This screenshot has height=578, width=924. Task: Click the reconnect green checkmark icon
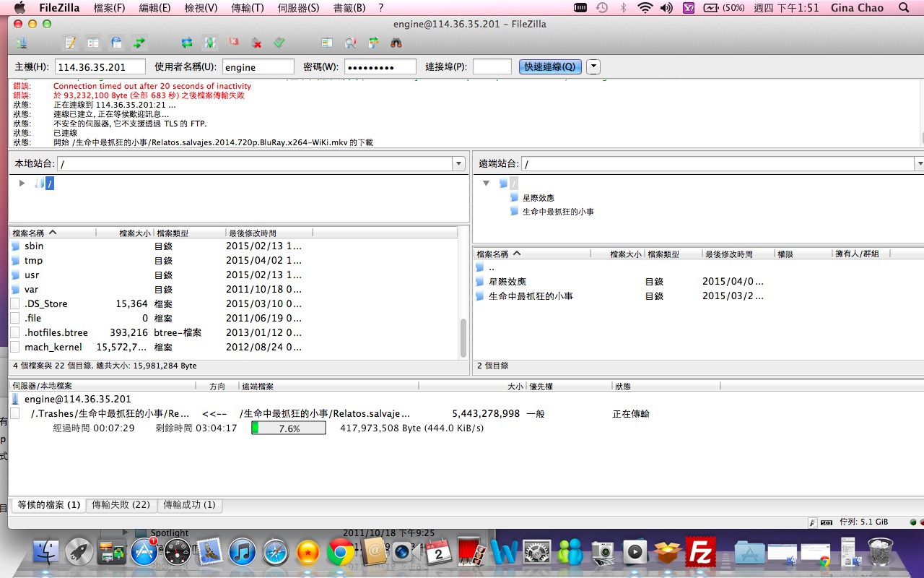(x=279, y=43)
